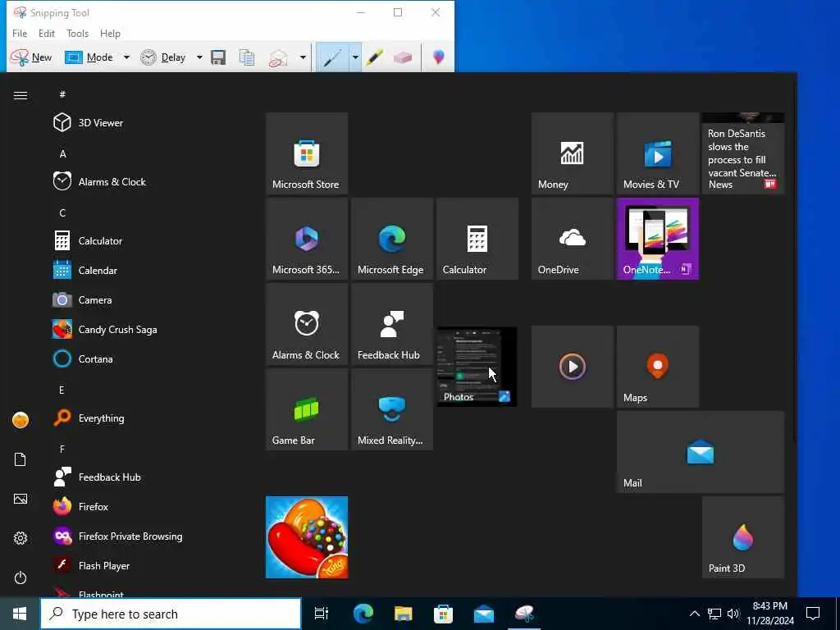Click the user account avatar in Start
Image resolution: width=840 pixels, height=630 pixels.
point(21,420)
